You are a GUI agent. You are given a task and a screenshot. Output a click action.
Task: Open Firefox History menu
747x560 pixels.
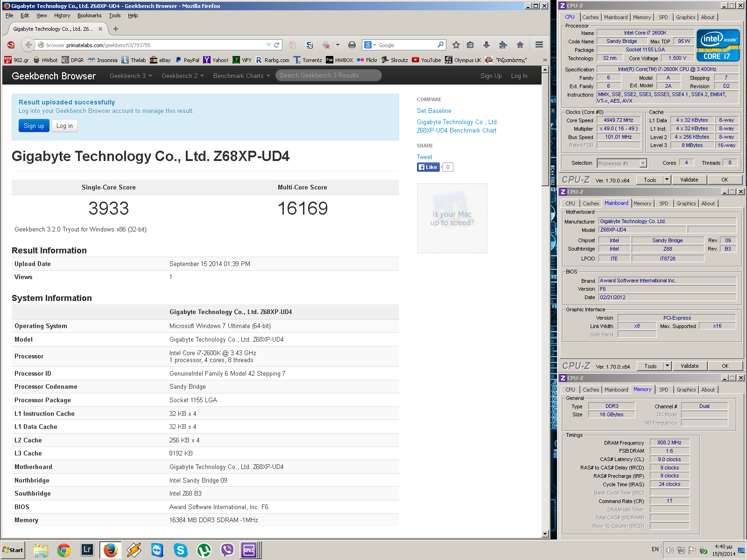62,15
